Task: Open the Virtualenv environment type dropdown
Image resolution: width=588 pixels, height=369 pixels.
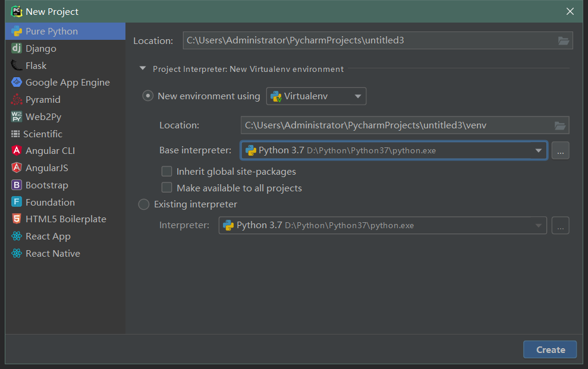Action: coord(316,96)
